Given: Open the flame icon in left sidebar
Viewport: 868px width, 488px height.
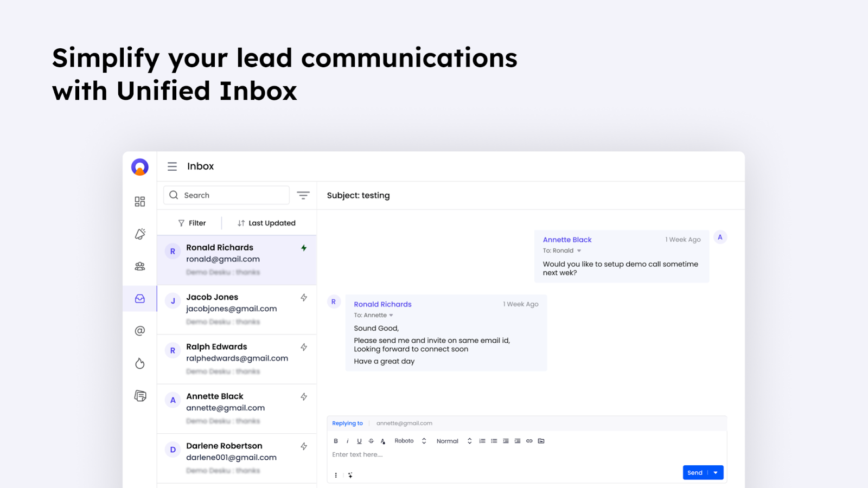Looking at the screenshot, I should (x=140, y=363).
